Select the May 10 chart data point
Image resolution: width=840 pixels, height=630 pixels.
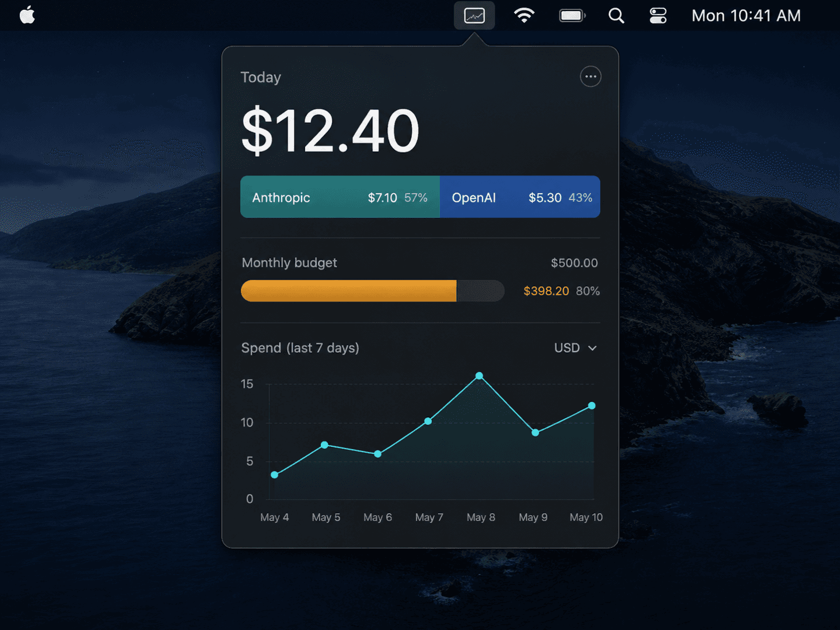(x=591, y=405)
